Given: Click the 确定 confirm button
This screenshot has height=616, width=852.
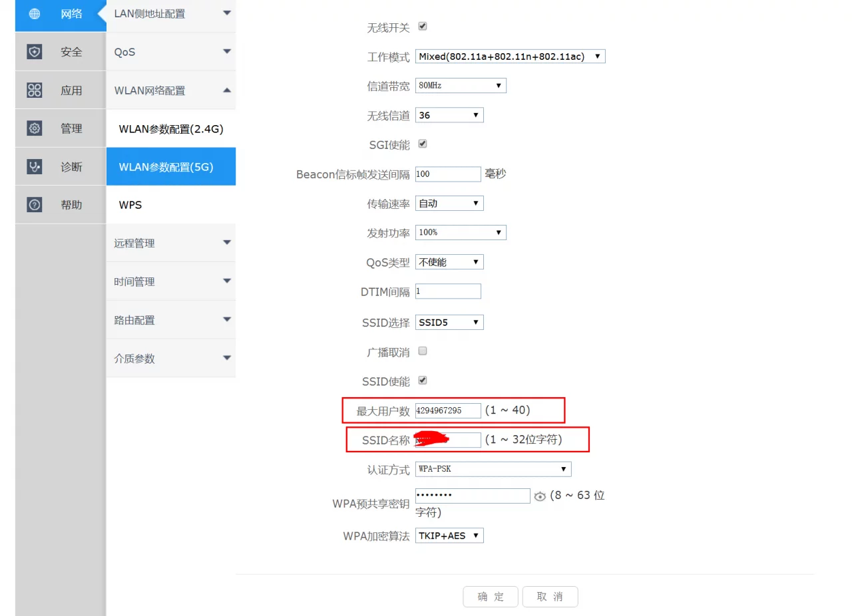Looking at the screenshot, I should click(491, 596).
